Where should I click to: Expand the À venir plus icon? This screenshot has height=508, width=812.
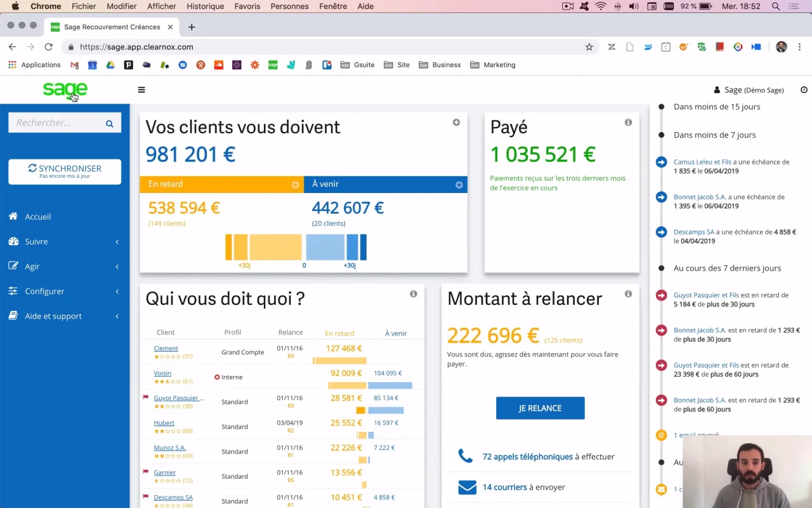pyautogui.click(x=459, y=185)
